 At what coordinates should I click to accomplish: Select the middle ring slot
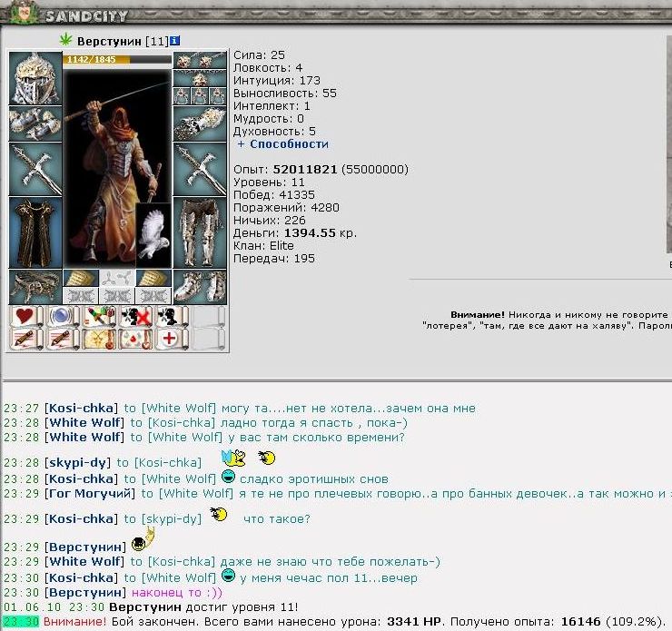pyautogui.click(x=200, y=96)
